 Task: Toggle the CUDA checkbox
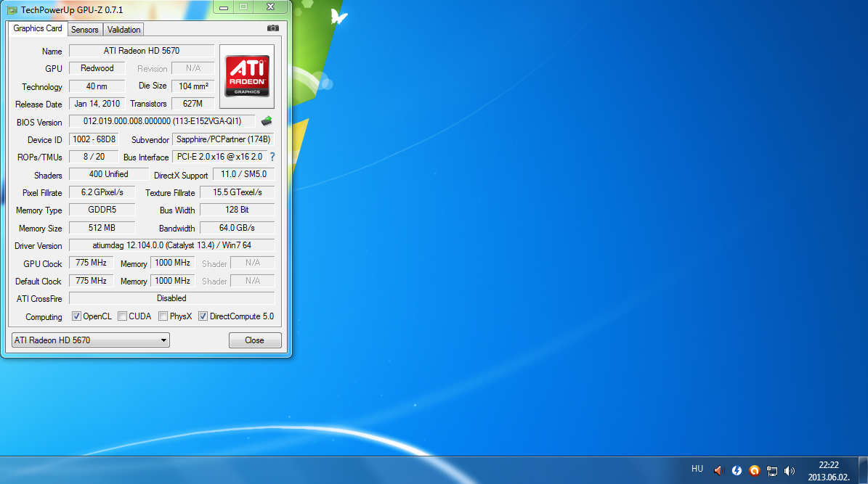tap(122, 316)
